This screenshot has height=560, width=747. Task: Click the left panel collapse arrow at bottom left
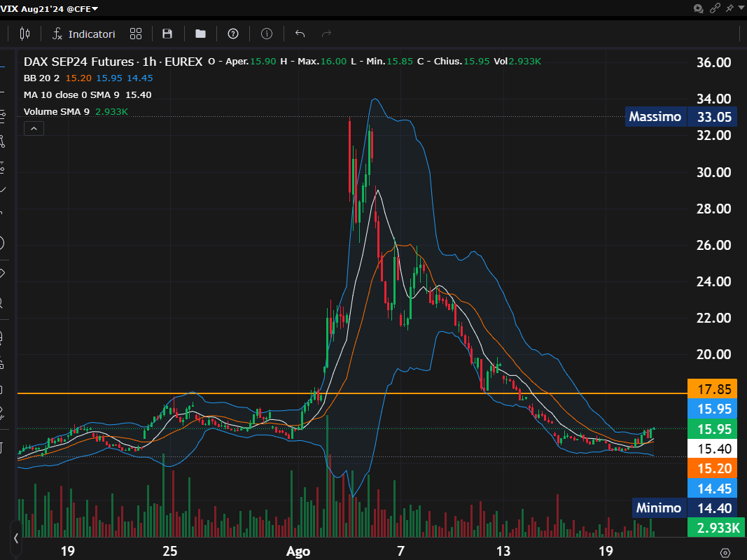(15, 538)
